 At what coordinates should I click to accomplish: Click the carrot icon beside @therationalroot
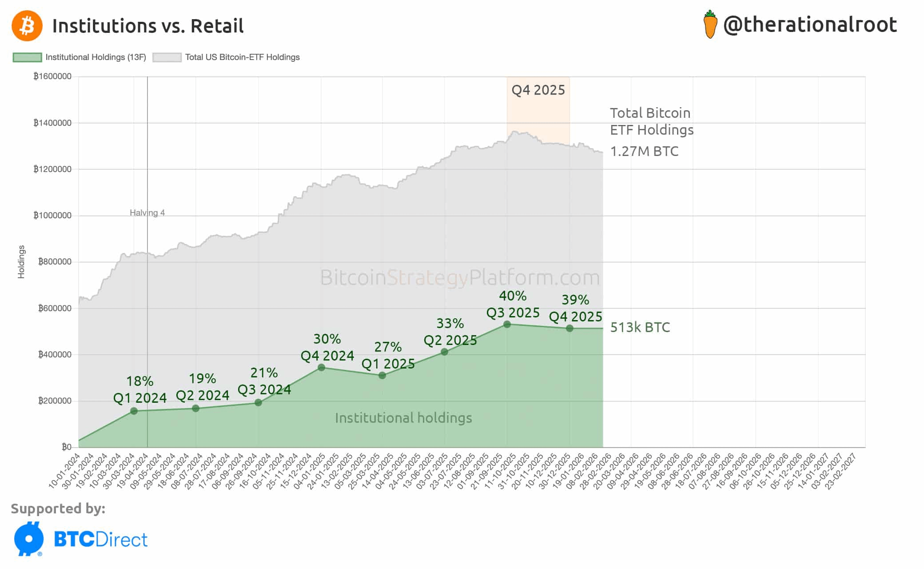tap(710, 25)
